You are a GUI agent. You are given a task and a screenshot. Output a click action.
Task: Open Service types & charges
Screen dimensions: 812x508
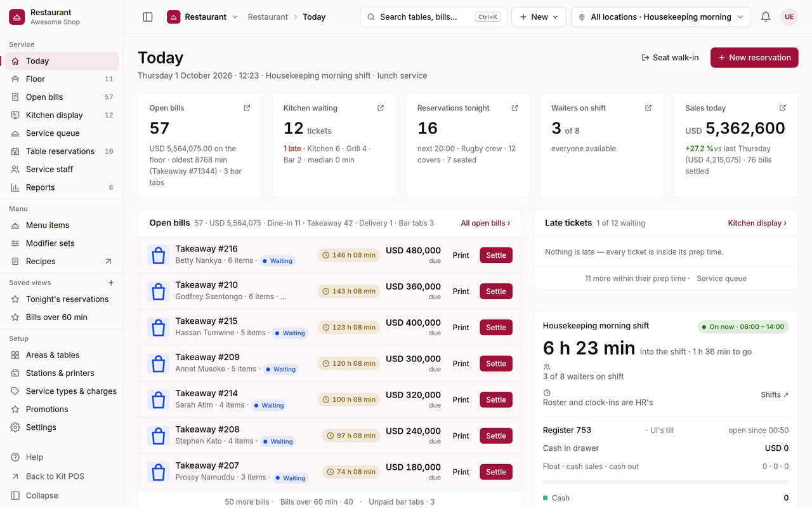[62, 391]
